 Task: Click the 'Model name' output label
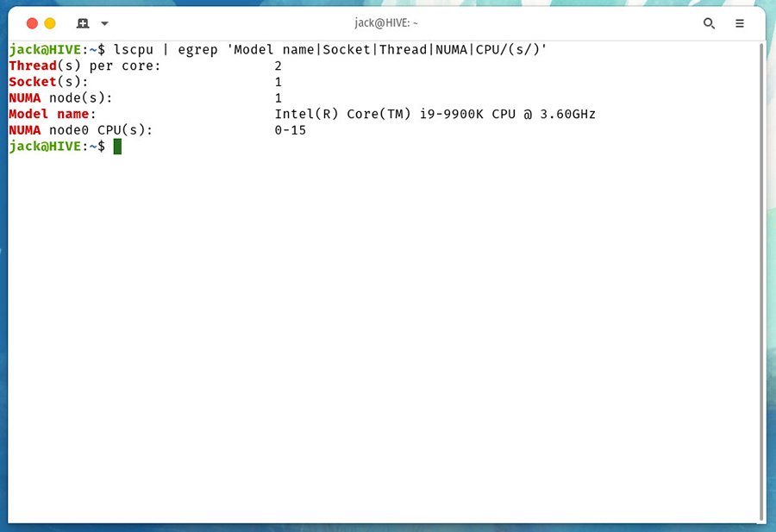(x=52, y=114)
